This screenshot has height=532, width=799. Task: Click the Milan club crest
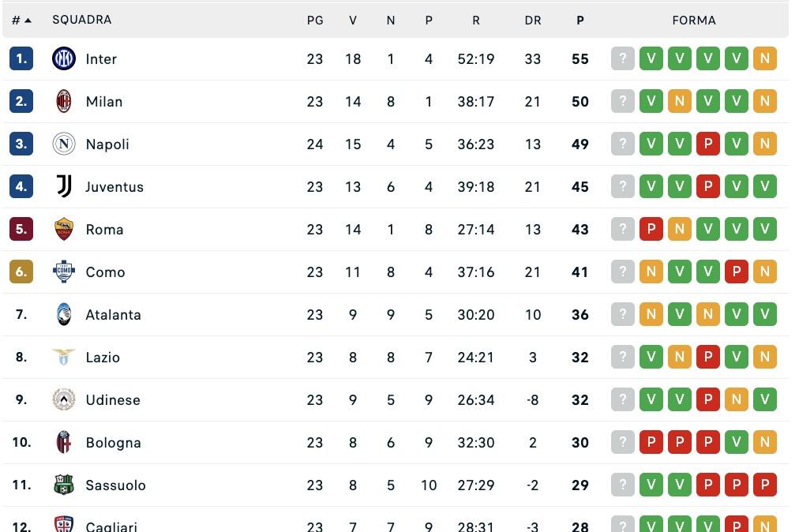(63, 101)
